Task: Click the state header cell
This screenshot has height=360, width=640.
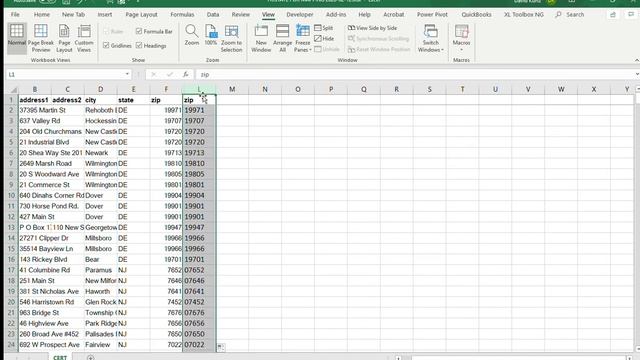Action: click(x=133, y=100)
